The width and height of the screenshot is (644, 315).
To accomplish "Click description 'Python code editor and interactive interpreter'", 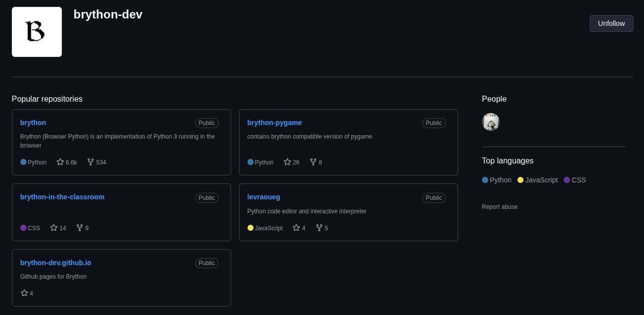I will coord(307,211).
